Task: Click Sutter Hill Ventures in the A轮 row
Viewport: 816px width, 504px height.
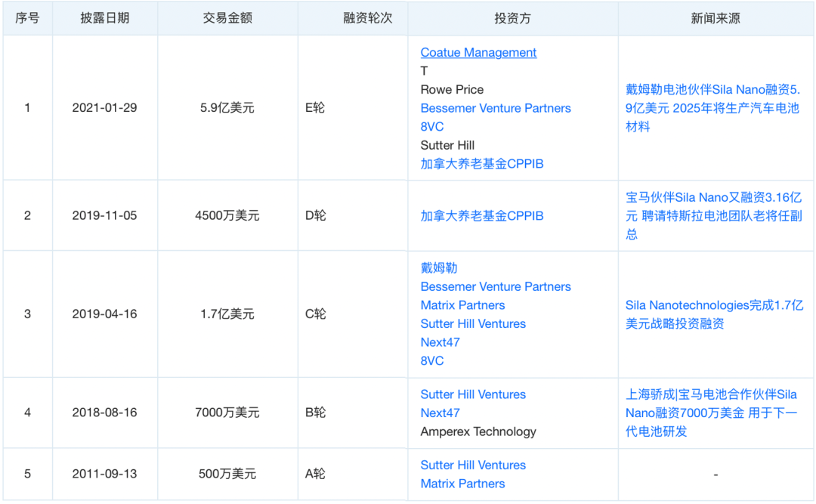Action: pos(473,465)
